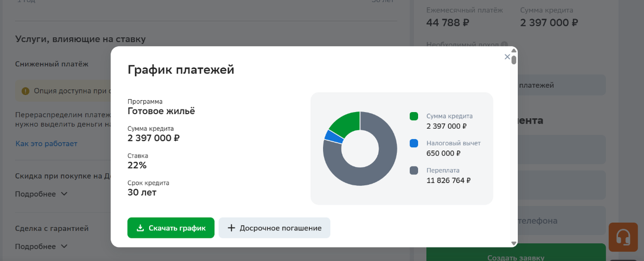
Task: Expand Подробнее under Скидка при покупке
Action: pyautogui.click(x=41, y=193)
